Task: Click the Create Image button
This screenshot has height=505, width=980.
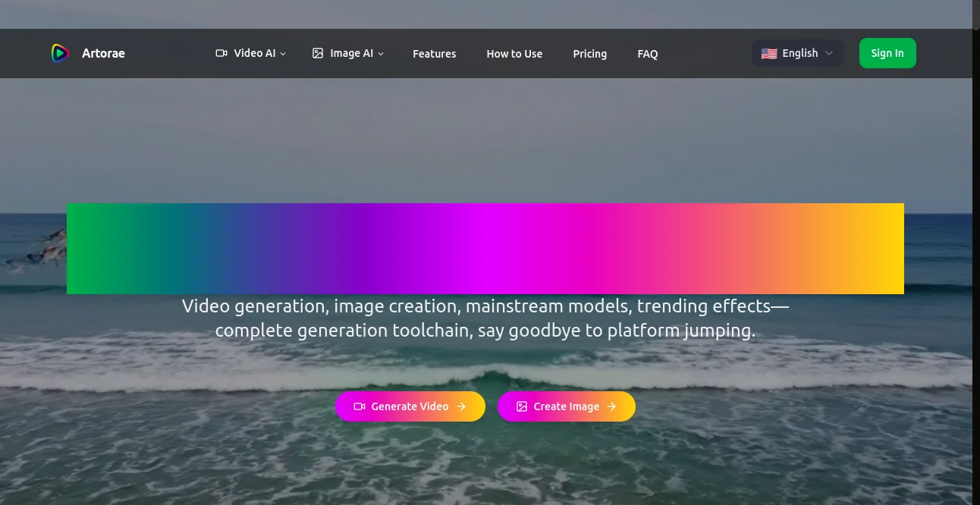Action: (x=566, y=406)
